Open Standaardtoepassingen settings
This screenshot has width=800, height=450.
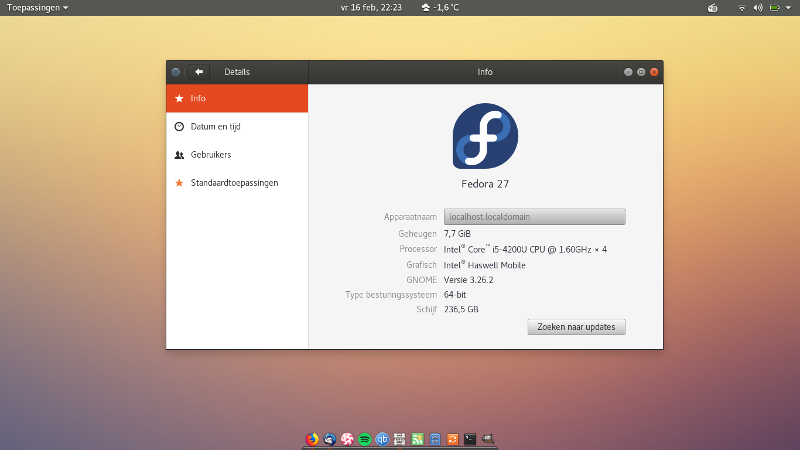pyautogui.click(x=237, y=183)
